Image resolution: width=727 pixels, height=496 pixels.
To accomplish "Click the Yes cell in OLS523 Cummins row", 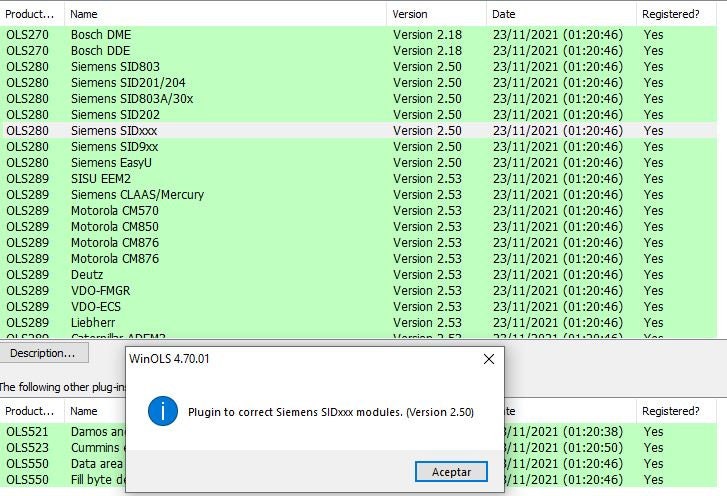I will (x=653, y=448).
